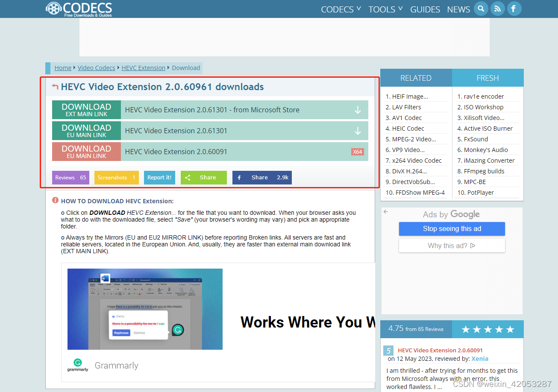Image resolution: width=558 pixels, height=392 pixels.
Task: Expand the CODECS menu
Action: click(341, 9)
